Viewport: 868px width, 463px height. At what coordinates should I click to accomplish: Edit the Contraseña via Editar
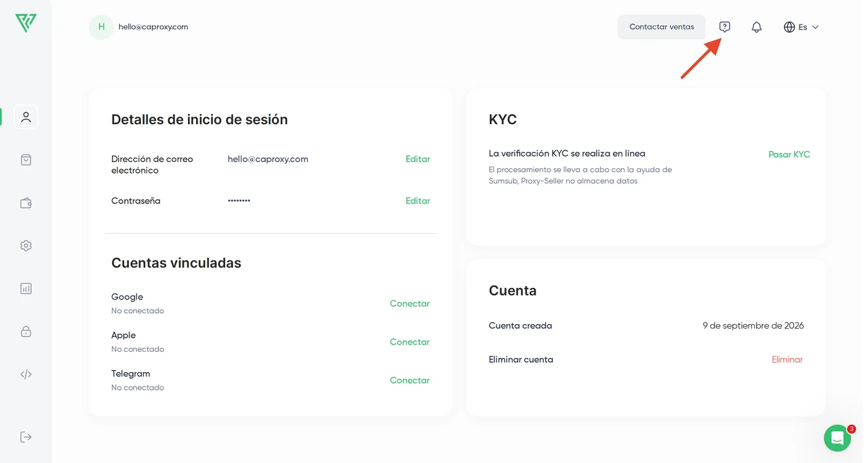(x=418, y=201)
